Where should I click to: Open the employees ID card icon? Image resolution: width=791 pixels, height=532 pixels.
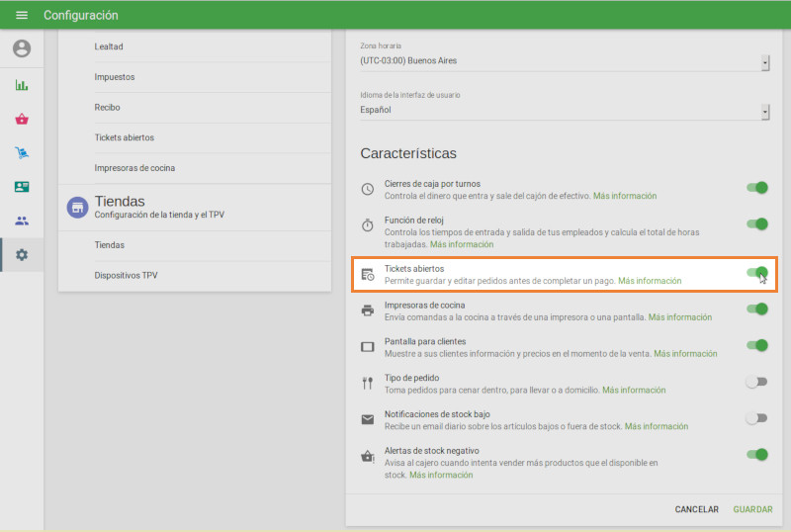pos(22,186)
